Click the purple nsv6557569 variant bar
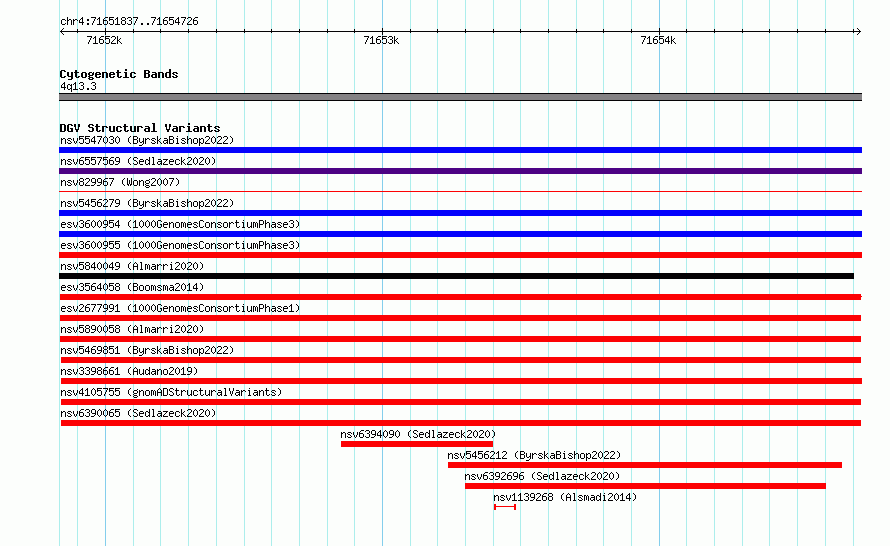Screen dimensions: 890x546 [x=460, y=171]
